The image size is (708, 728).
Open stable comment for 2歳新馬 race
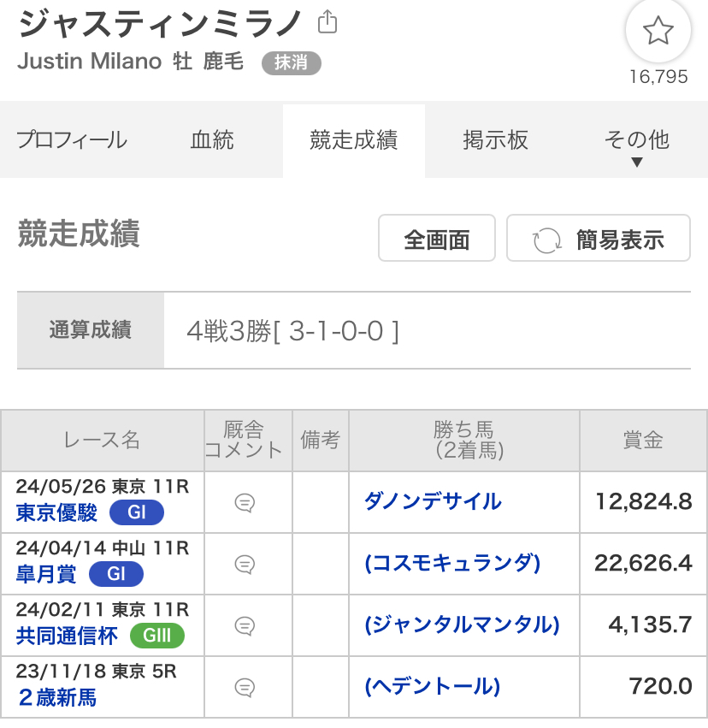pos(245,687)
